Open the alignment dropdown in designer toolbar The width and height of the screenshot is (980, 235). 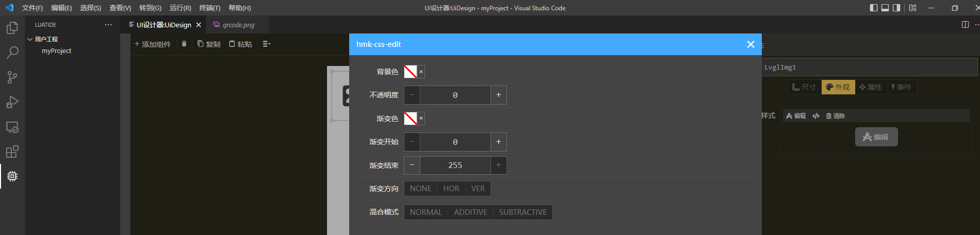pyautogui.click(x=267, y=44)
